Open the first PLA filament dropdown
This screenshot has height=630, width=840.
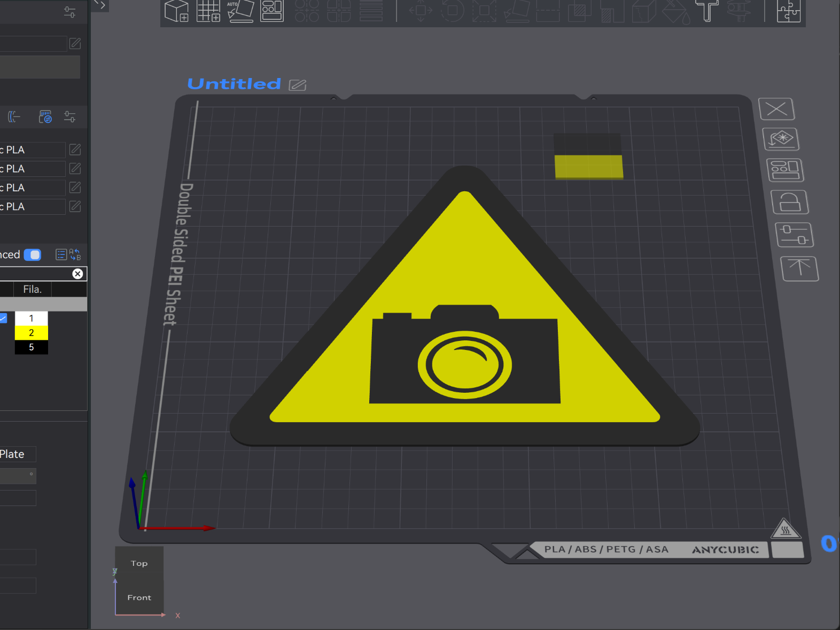[33, 150]
